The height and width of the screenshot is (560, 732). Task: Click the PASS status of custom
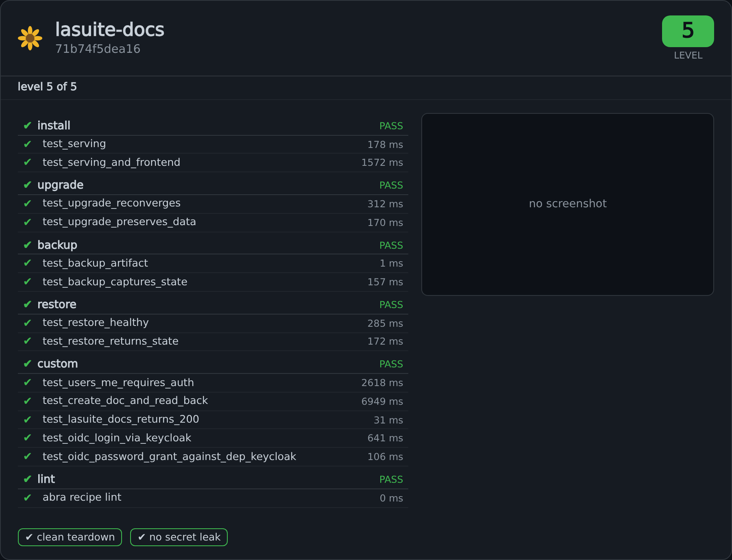[391, 364]
